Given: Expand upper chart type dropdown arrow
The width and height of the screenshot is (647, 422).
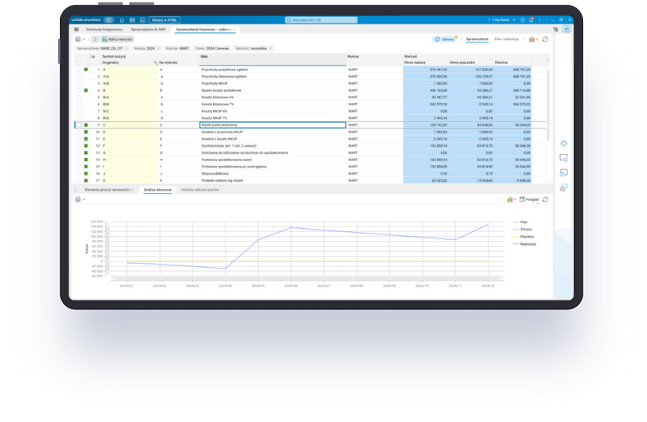Looking at the screenshot, I should 537,39.
